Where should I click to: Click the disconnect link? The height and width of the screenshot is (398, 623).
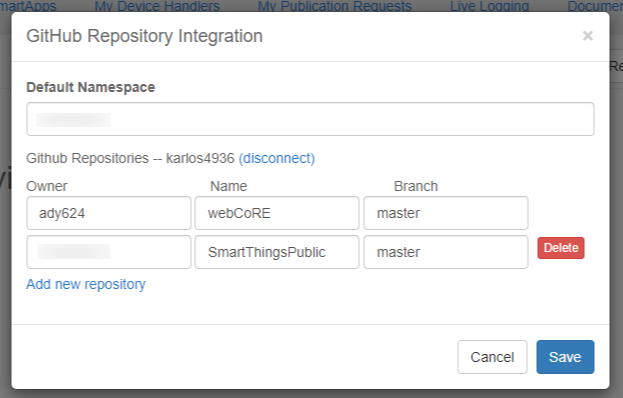click(x=277, y=158)
